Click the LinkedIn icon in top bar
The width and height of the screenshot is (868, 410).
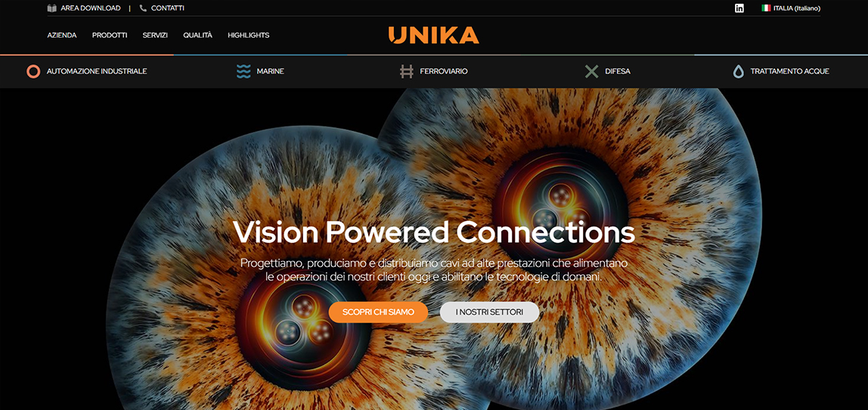(x=739, y=8)
